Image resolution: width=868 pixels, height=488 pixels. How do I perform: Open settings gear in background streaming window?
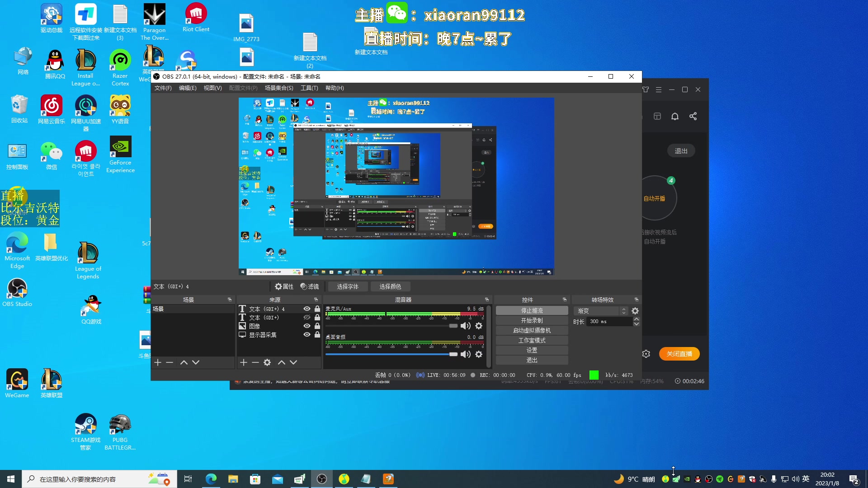click(646, 354)
